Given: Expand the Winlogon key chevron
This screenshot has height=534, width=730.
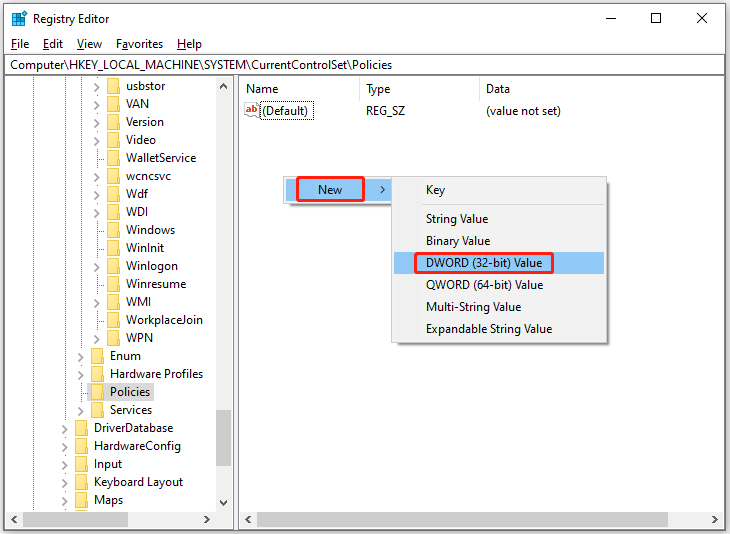Looking at the screenshot, I should (96, 267).
